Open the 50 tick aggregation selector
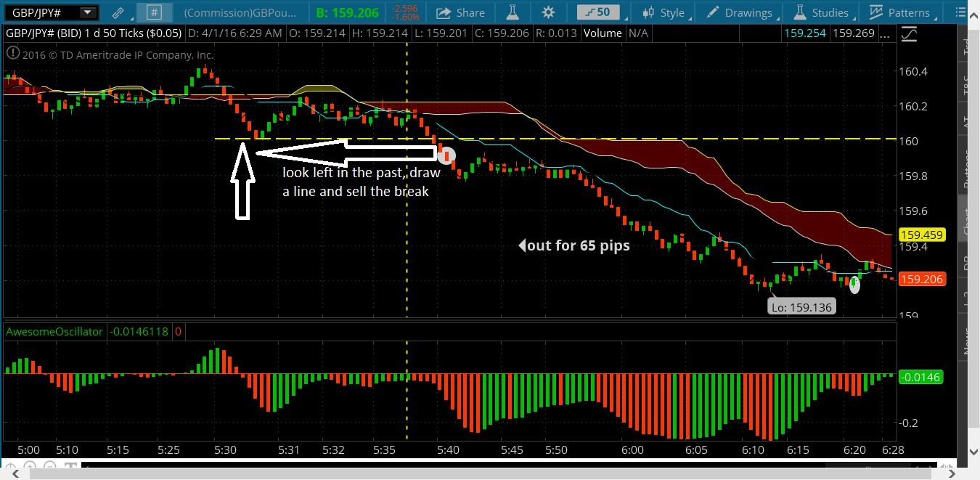Viewport: 980px width, 480px height. click(x=600, y=12)
